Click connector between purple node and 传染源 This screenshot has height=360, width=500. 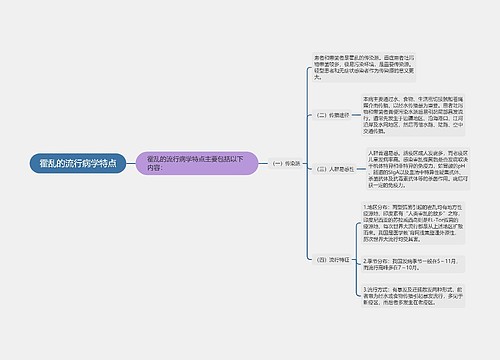(x=263, y=164)
